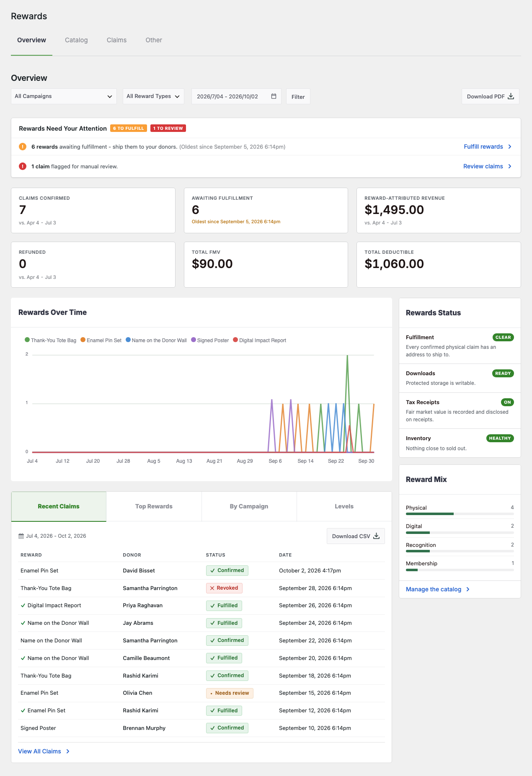This screenshot has width=532, height=776.
Task: Click the HEALTHY inventory status pill
Action: tap(500, 438)
